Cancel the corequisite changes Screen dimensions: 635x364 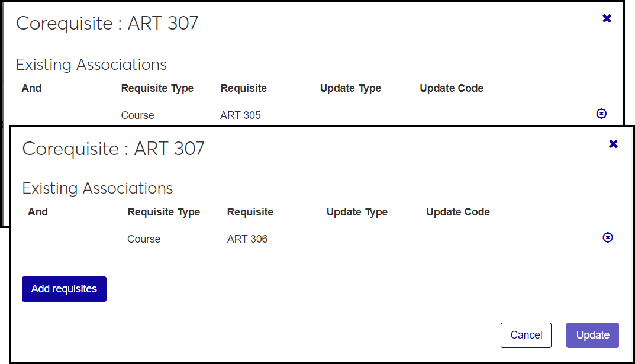526,335
